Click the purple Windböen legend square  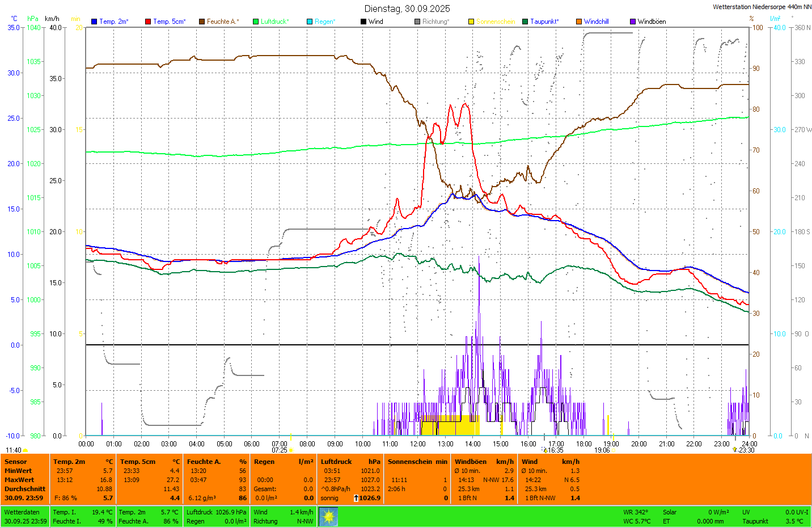point(633,22)
